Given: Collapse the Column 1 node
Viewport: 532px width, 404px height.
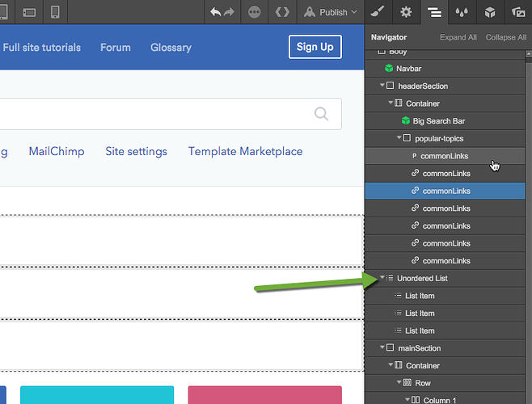Looking at the screenshot, I should [407, 399].
